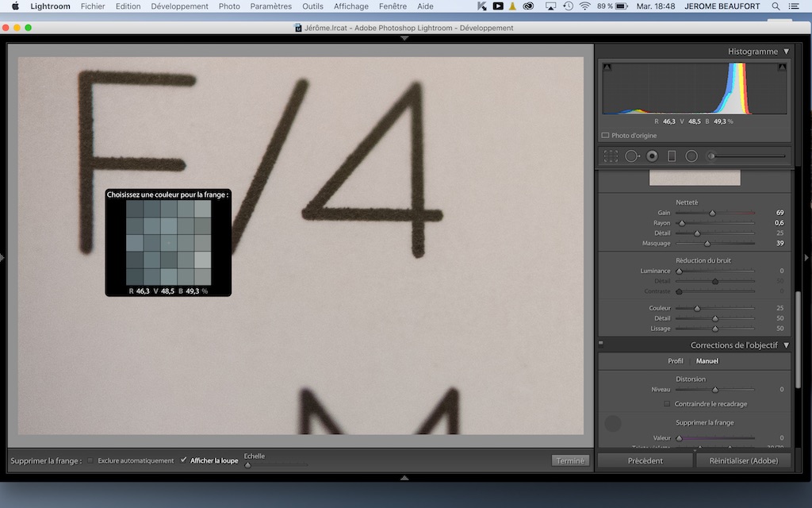Open the Photo menu
This screenshot has width=812, height=508.
[x=229, y=6]
